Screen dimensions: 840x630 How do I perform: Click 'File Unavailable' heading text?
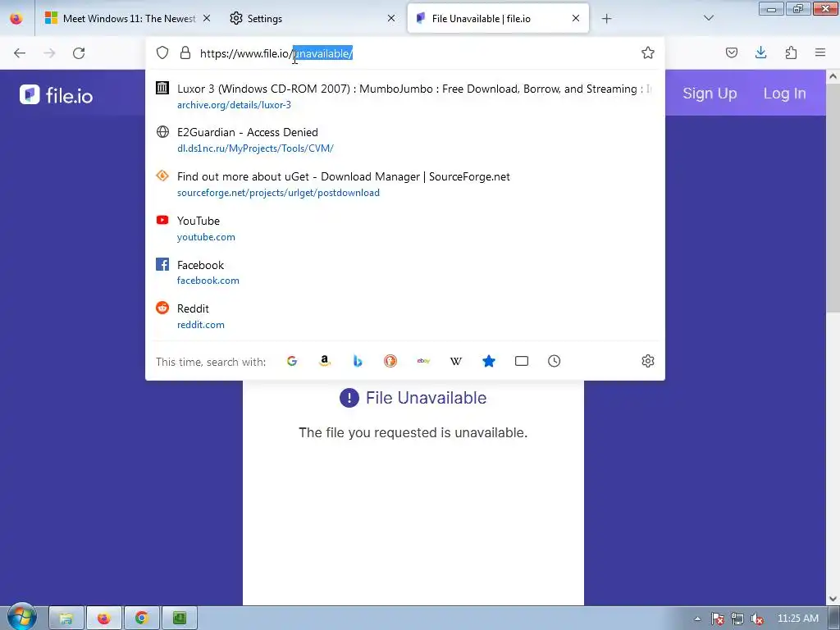426,398
